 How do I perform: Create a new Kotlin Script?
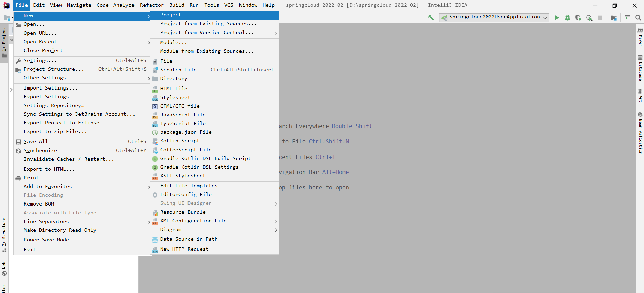coord(215,141)
